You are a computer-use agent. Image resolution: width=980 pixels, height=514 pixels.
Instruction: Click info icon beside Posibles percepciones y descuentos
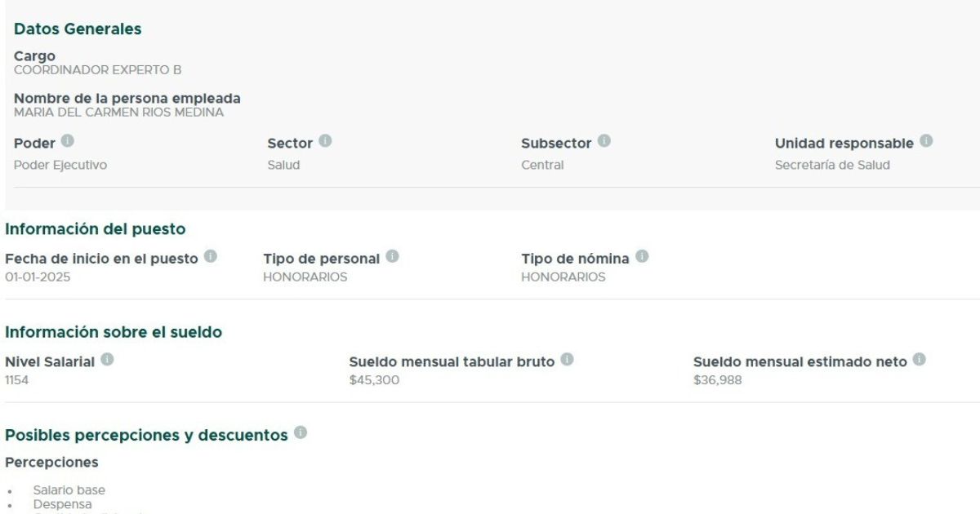click(x=301, y=433)
